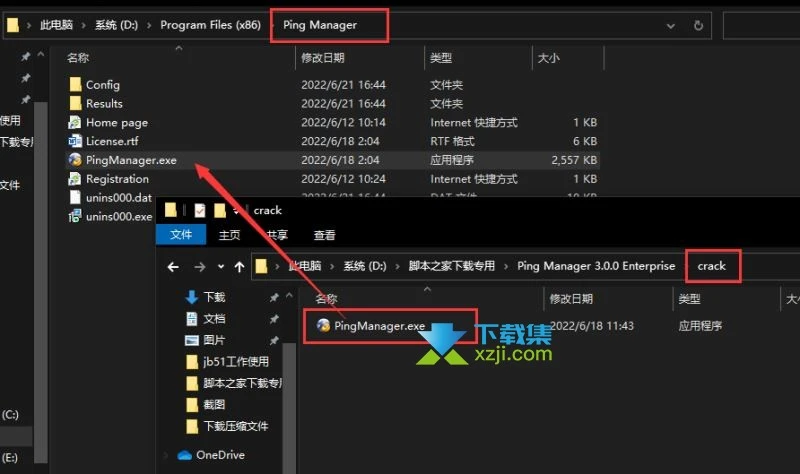Click the 2022/6/18 11:43 date cell

tap(592, 326)
